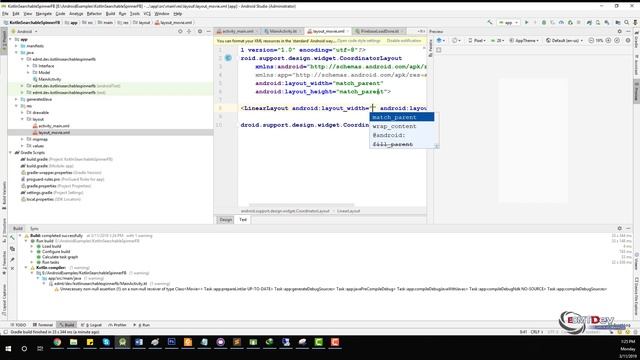The width and height of the screenshot is (640, 360).
Task: Open Chrome from the Windows taskbar
Action: [57, 342]
